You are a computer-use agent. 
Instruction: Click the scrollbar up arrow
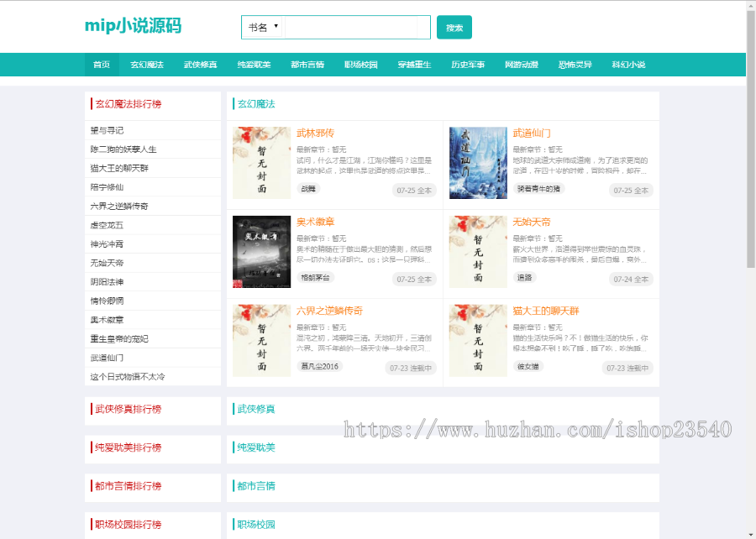(751, 6)
